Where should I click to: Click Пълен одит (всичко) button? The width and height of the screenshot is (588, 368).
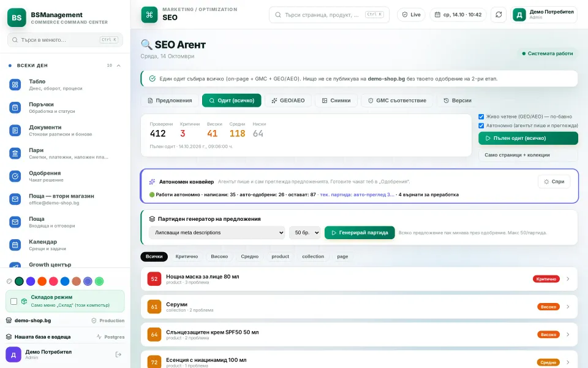[528, 138]
